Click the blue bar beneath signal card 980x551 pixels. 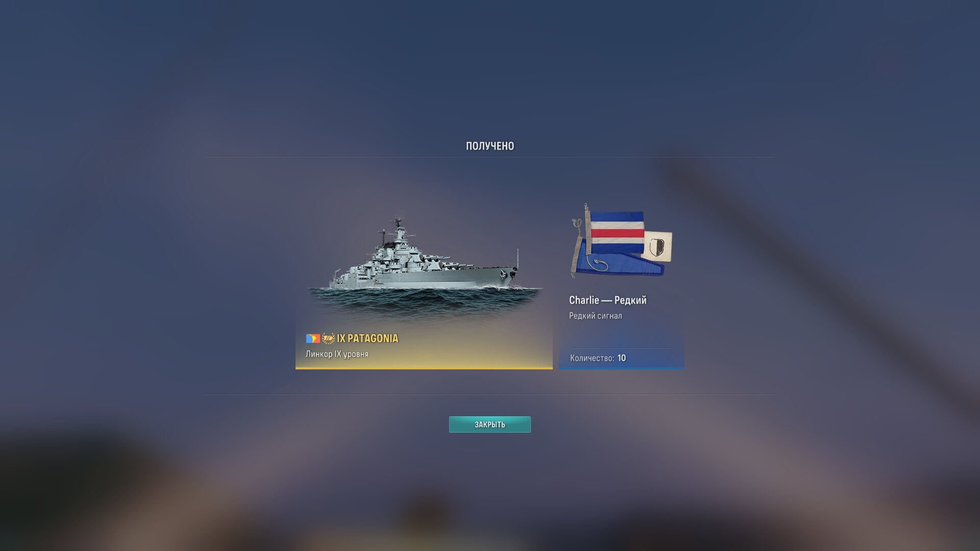pyautogui.click(x=622, y=368)
